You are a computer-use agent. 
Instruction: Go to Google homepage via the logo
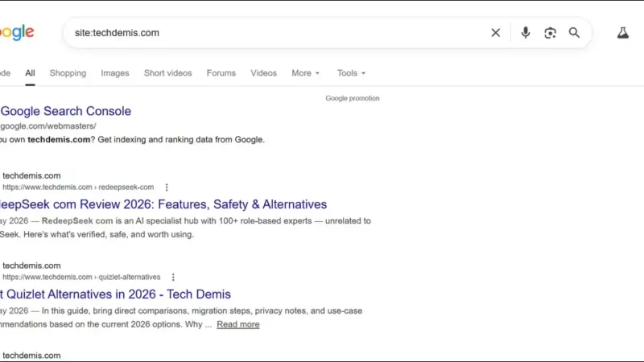17,32
